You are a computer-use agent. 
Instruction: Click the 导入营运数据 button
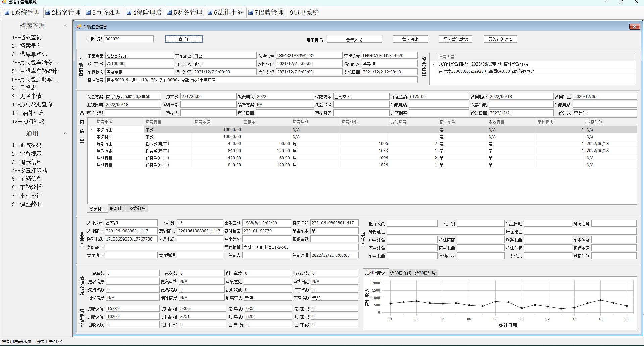455,39
